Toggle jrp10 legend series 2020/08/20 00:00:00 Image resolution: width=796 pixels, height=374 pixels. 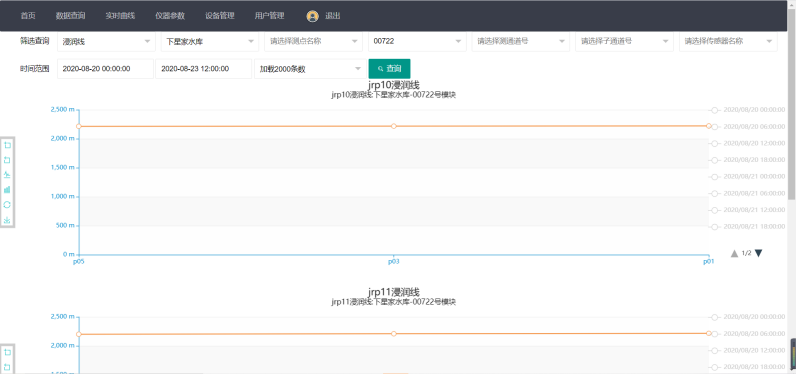(x=747, y=110)
